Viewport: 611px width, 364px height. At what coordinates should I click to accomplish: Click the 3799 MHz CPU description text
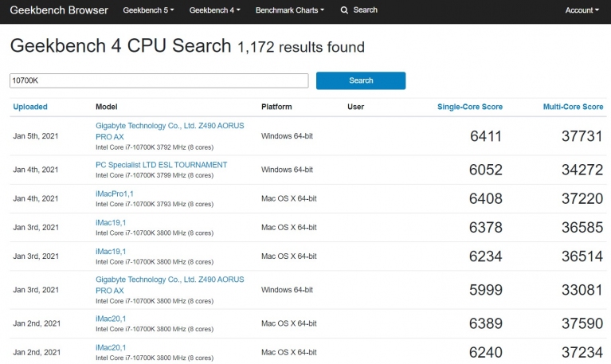click(x=155, y=175)
